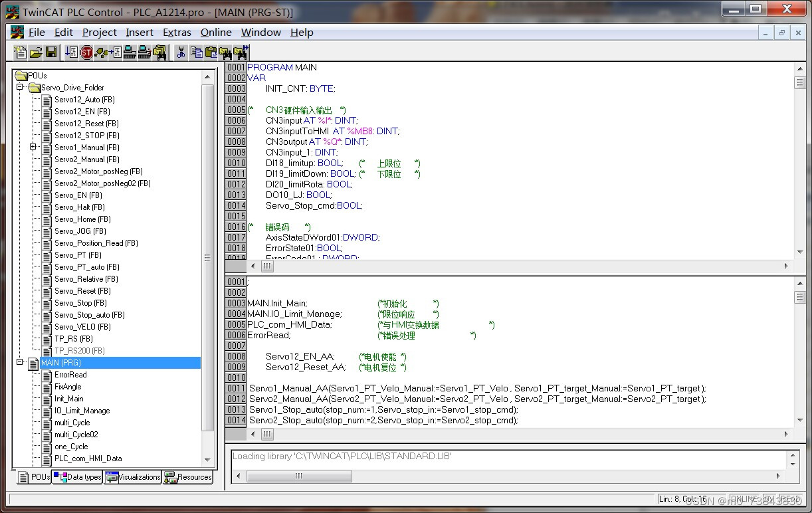The height and width of the screenshot is (513, 812).
Task: Click the Copy toolbar icon
Action: pyautogui.click(x=196, y=52)
